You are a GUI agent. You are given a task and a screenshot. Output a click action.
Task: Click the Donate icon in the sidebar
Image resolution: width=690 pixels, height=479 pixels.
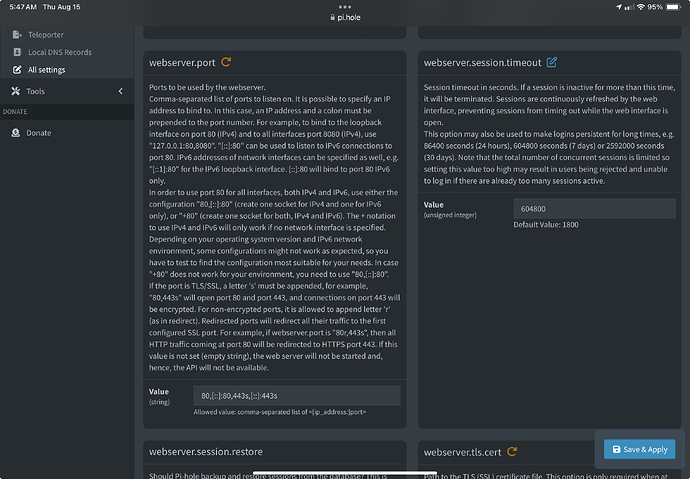coord(16,133)
